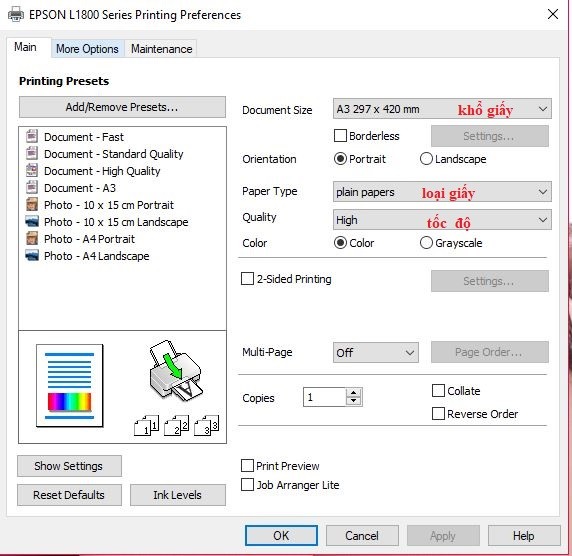572x556 pixels.
Task: Select Photo - 10 x 15 cm Portrait text
Action: (109, 205)
